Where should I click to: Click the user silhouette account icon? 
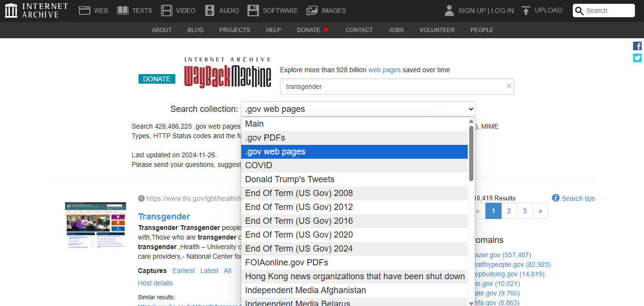point(449,11)
